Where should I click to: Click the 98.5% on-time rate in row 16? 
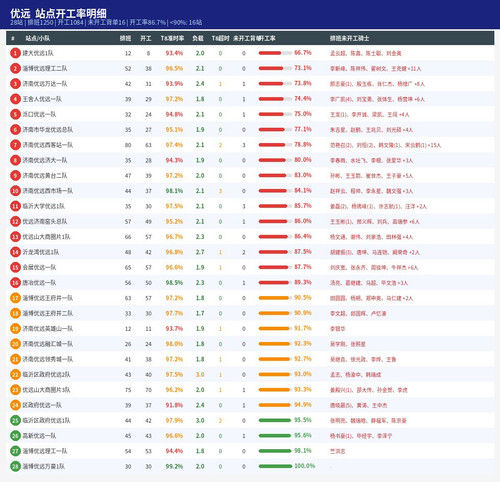tap(174, 283)
